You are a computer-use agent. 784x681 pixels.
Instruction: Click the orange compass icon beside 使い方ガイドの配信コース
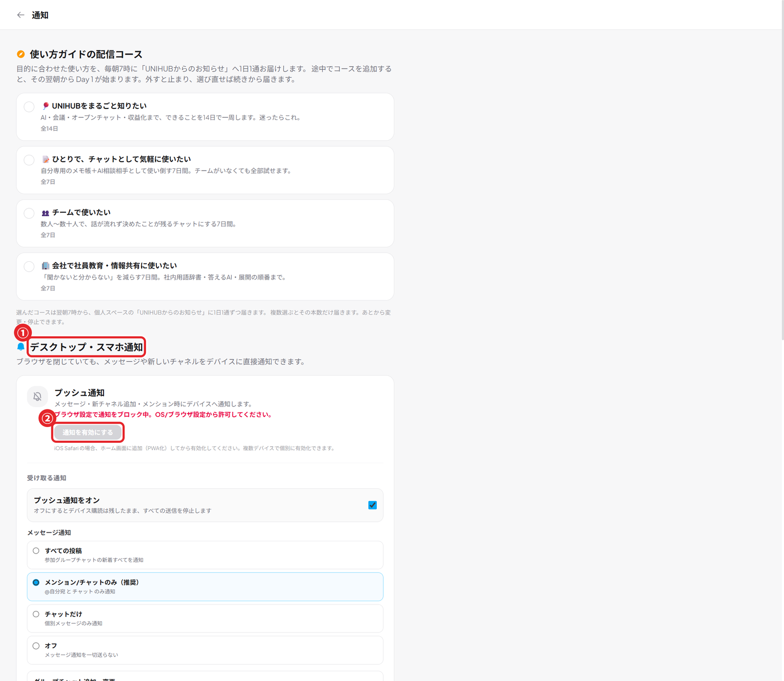[21, 54]
